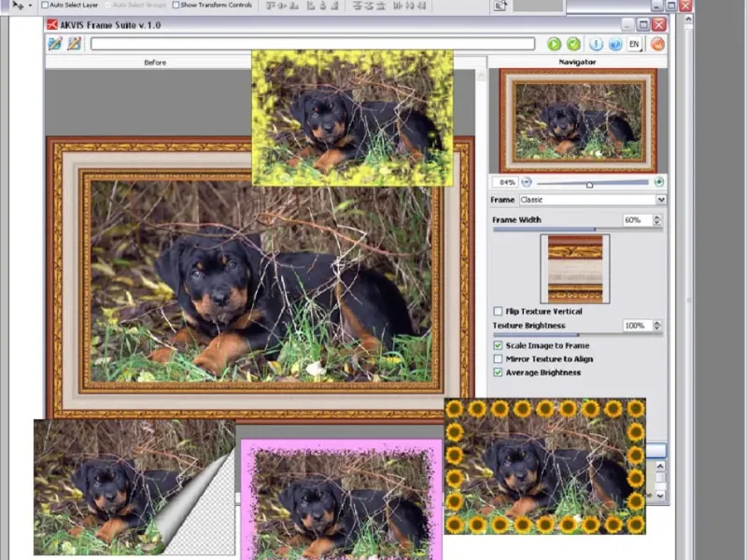
Task: Toggle Auto Select Layer checkbox in Photoshop options
Action: (45, 5)
